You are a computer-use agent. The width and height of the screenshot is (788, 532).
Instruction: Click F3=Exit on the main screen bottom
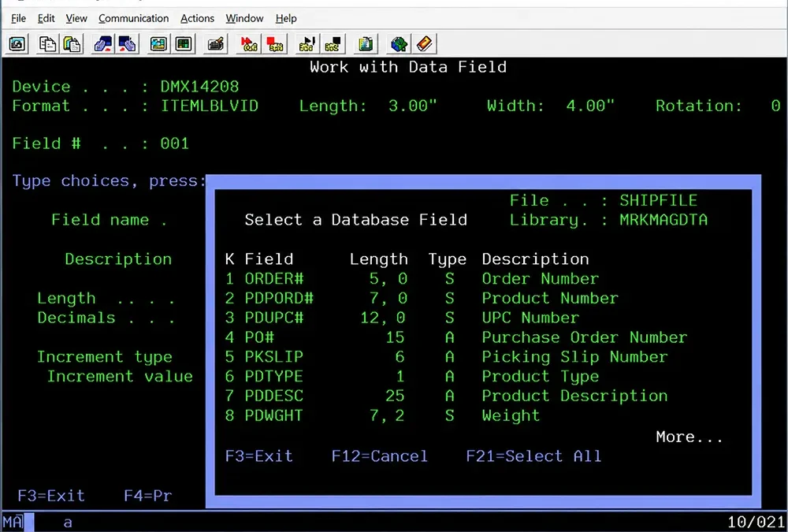(51, 496)
